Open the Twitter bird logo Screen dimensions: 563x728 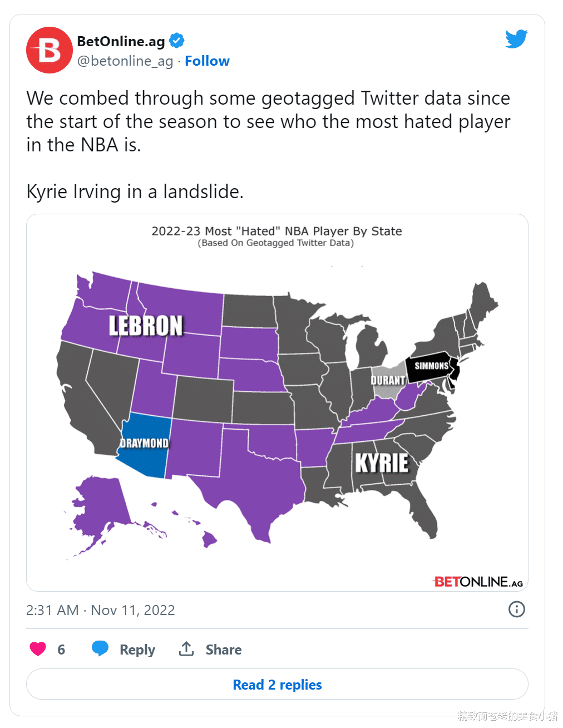point(516,39)
